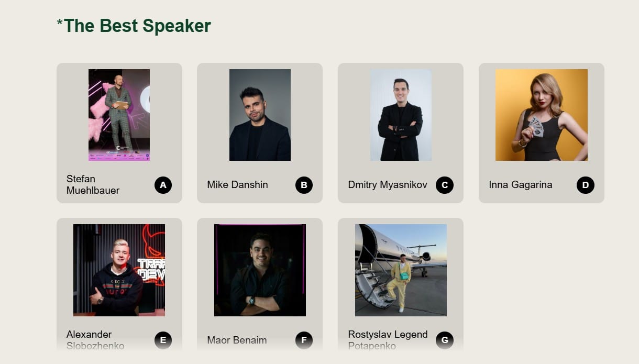Click the Dmitry Myasnikov name text
The height and width of the screenshot is (364, 639).
pyautogui.click(x=387, y=184)
